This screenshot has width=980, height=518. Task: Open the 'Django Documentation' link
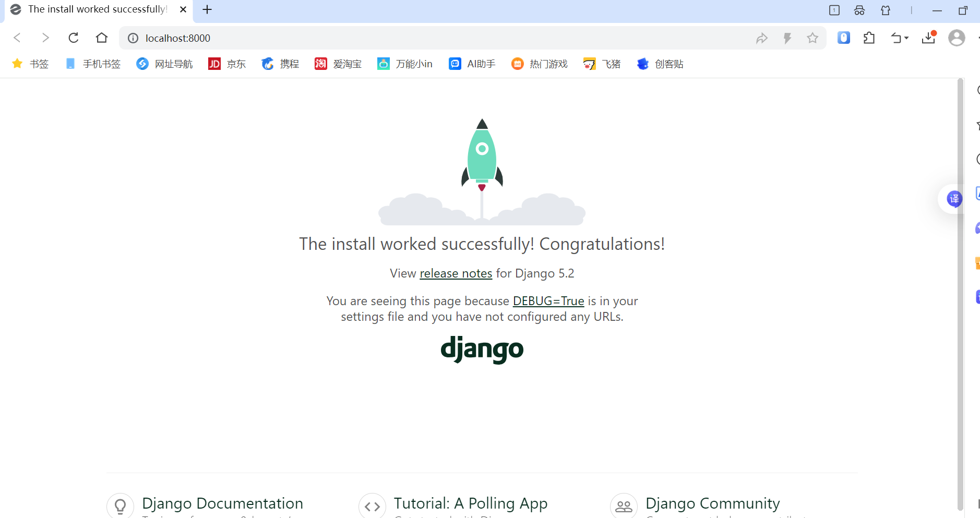[222, 503]
